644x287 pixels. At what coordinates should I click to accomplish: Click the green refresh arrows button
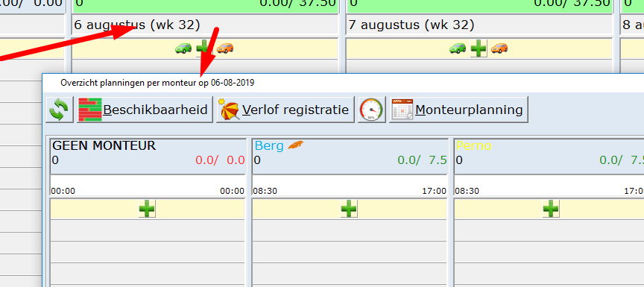pos(60,110)
